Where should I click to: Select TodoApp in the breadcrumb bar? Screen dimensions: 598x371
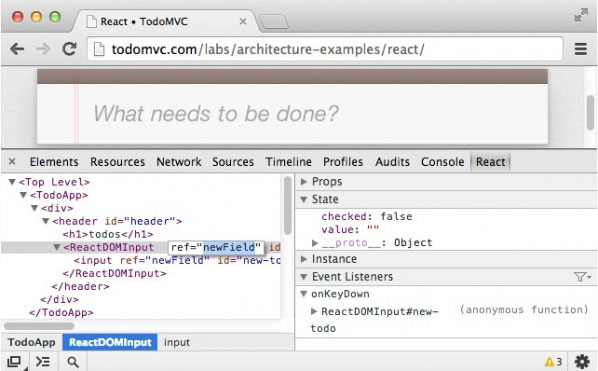tap(31, 342)
